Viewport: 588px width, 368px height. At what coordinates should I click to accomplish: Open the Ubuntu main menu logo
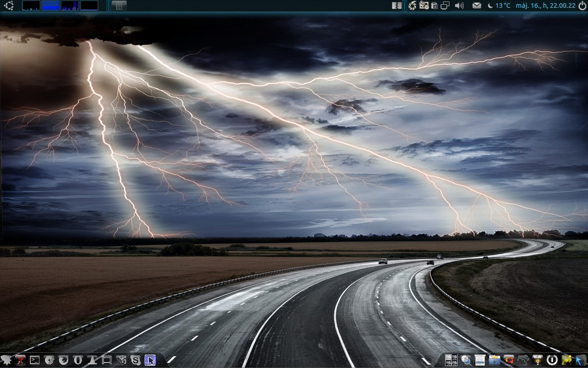click(x=9, y=6)
